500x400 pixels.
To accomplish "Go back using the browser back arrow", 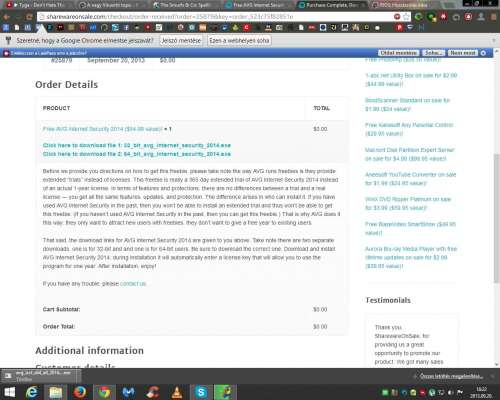I will (7, 17).
